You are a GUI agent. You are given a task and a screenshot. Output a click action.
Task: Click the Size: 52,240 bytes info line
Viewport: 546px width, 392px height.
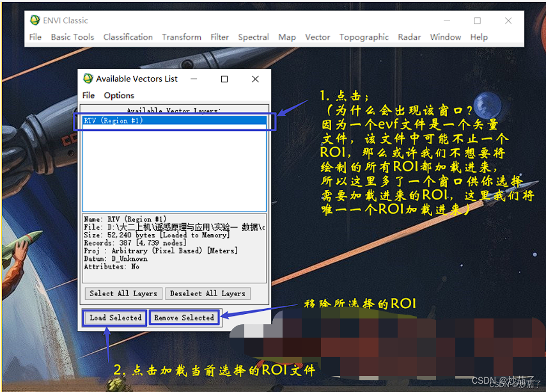157,235
